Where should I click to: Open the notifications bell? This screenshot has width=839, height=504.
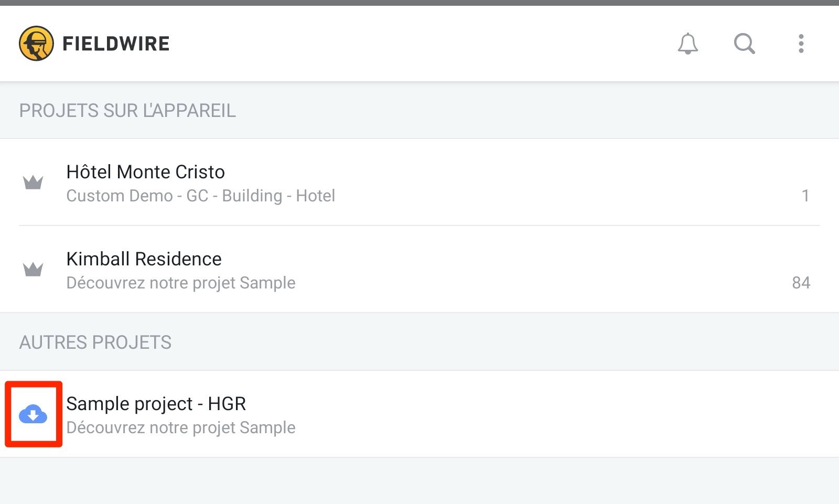(687, 44)
